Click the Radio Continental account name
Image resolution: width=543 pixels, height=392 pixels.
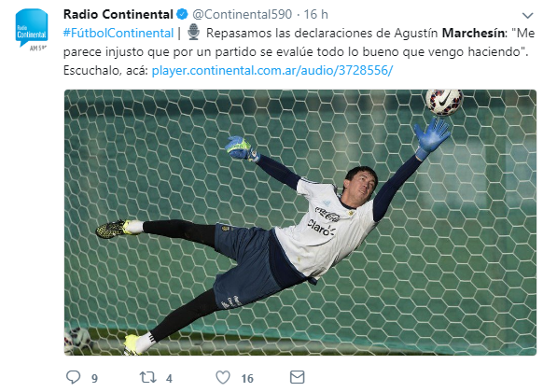(x=118, y=14)
